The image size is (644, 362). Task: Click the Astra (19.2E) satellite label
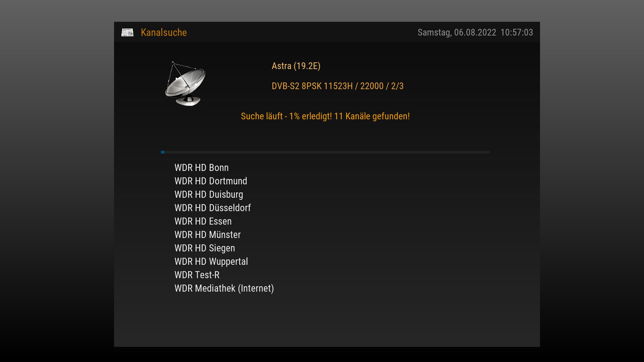(296, 66)
